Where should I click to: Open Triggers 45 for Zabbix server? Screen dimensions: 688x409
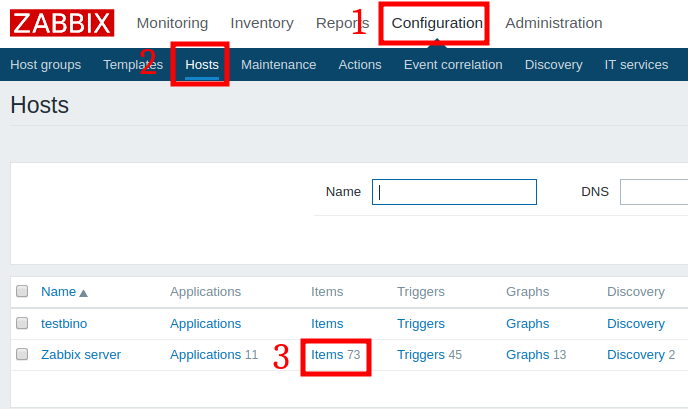pyautogui.click(x=421, y=355)
